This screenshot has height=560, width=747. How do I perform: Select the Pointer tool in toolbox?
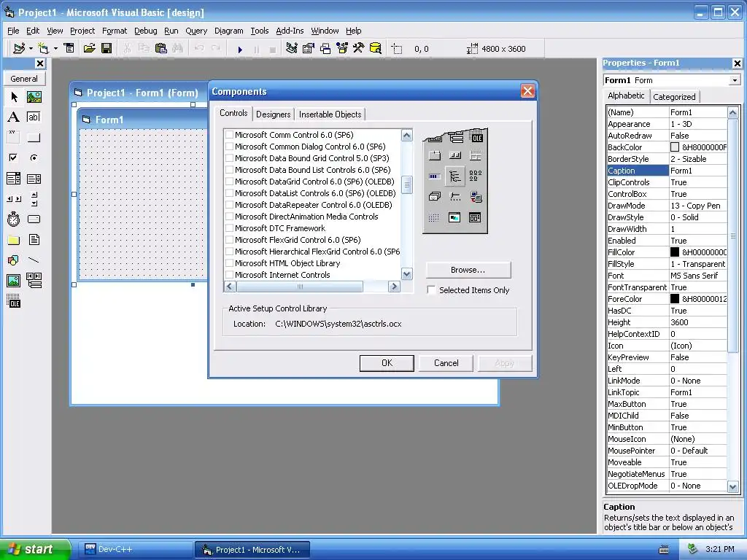(14, 97)
